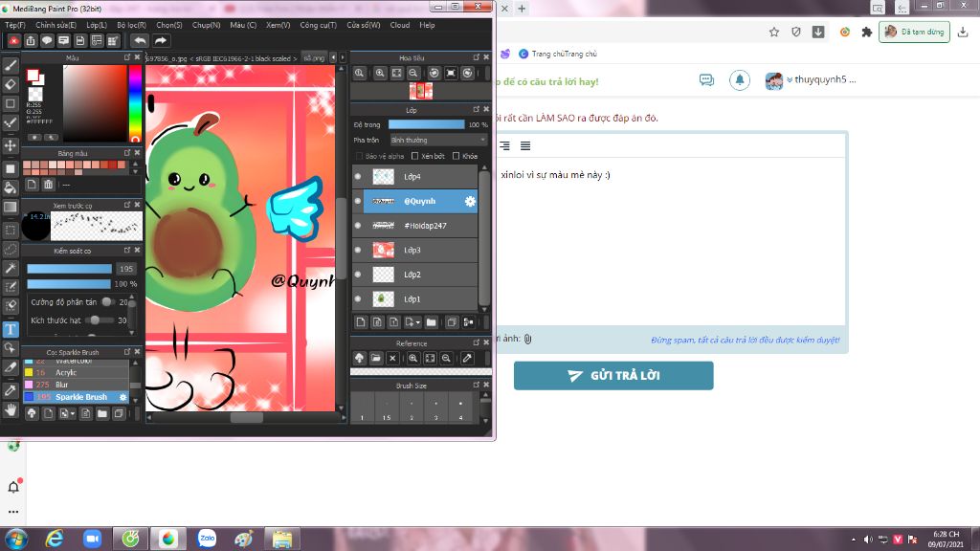Select the Brush tool in left toolbar
The image size is (980, 551).
pos(11,65)
